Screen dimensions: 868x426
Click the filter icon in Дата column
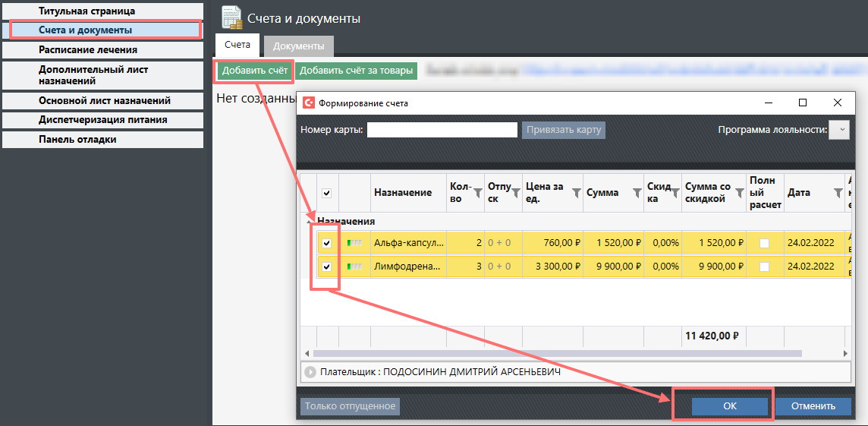point(838,193)
